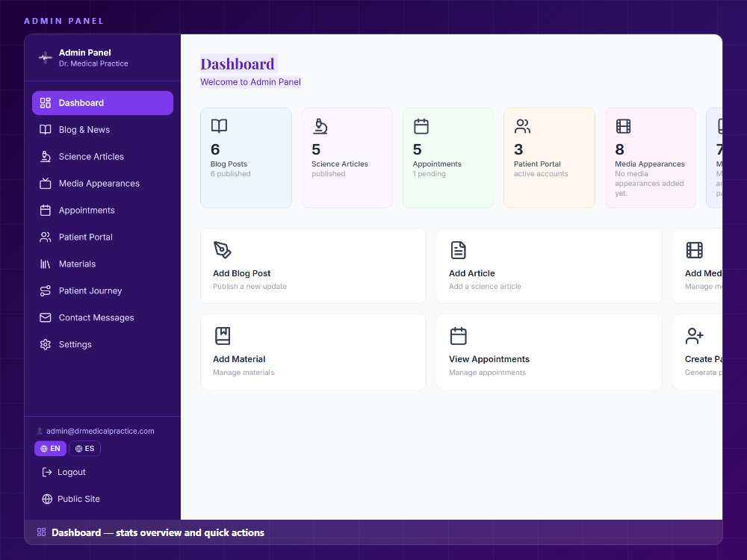This screenshot has height=560, width=747.
Task: Click the library books icon beside Materials
Action: (46, 264)
